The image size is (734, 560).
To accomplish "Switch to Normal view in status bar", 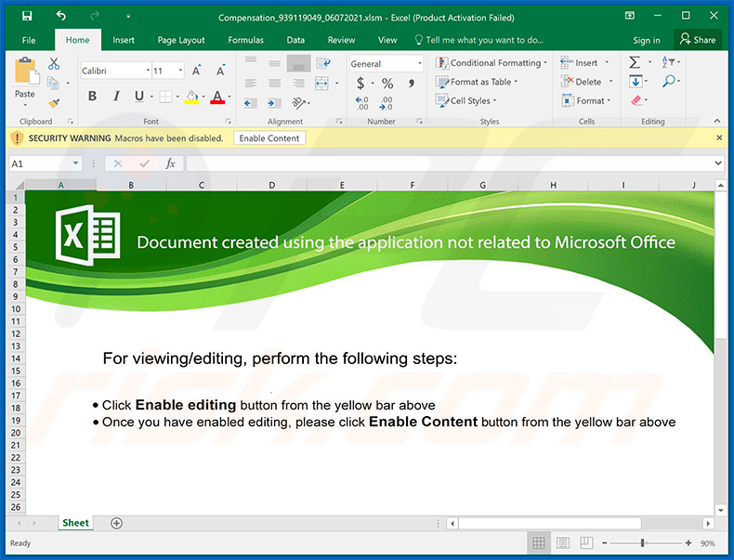I will pos(539,542).
